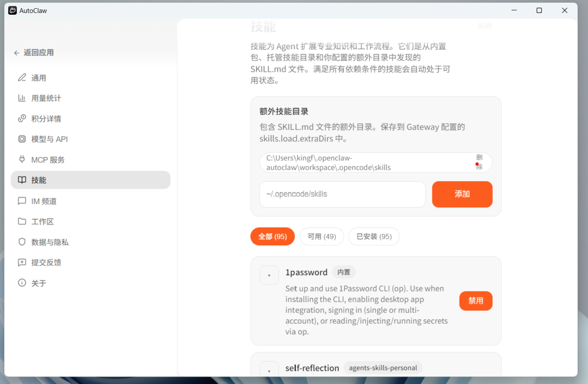Switch to the 可用 (49) filter
588x384 pixels.
321,236
